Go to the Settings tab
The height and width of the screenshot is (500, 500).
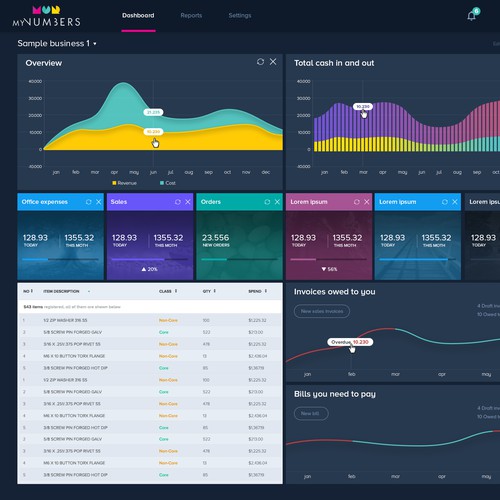tap(240, 16)
